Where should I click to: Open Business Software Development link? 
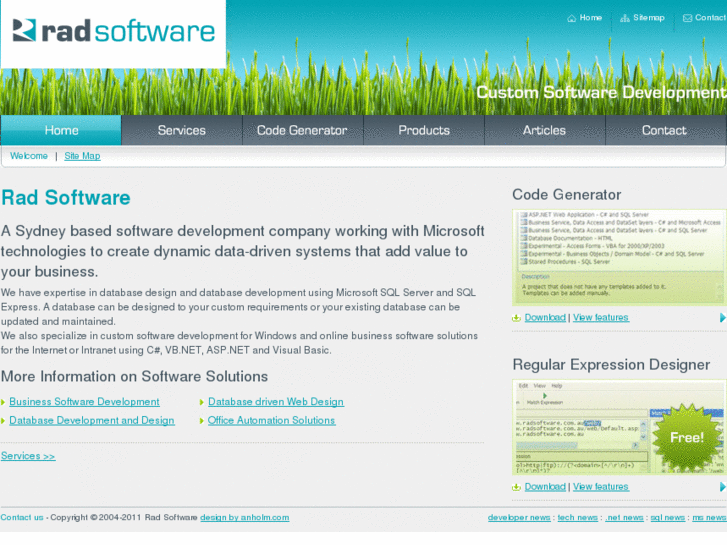[84, 402]
